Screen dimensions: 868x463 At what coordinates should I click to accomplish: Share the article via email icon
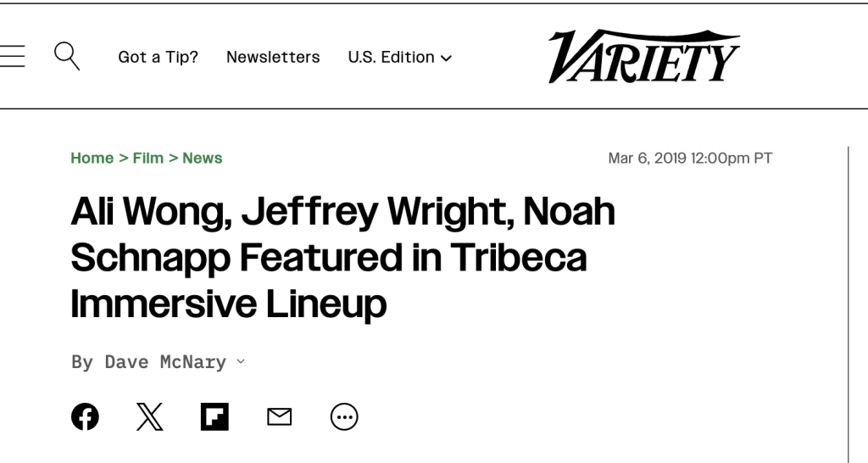[x=279, y=416]
